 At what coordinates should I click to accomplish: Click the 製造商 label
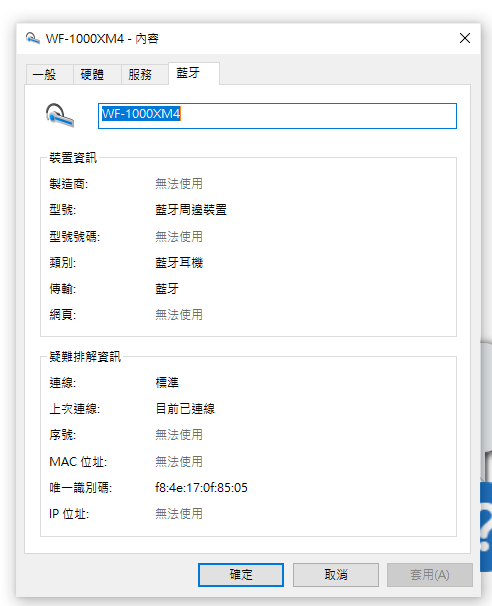pyautogui.click(x=68, y=184)
